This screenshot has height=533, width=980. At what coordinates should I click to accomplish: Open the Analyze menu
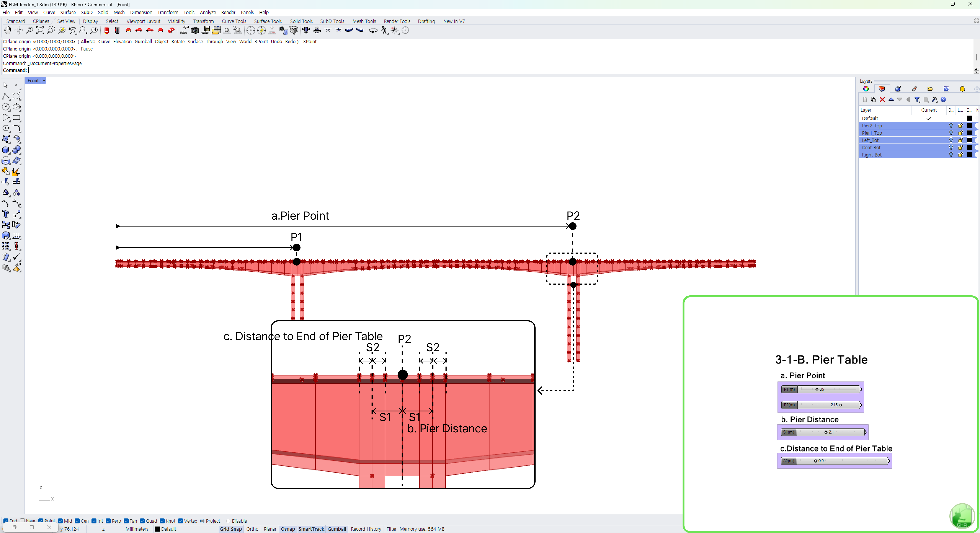point(207,13)
